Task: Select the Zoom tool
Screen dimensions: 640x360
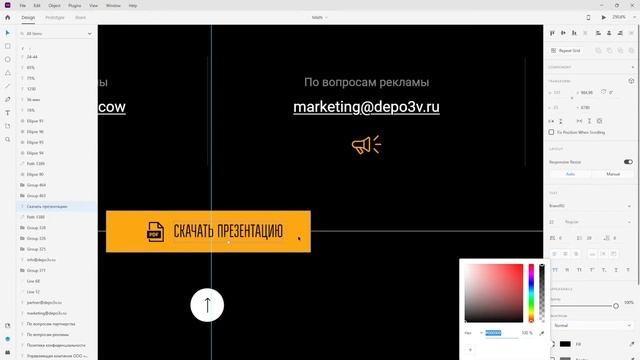Action: (x=7, y=140)
